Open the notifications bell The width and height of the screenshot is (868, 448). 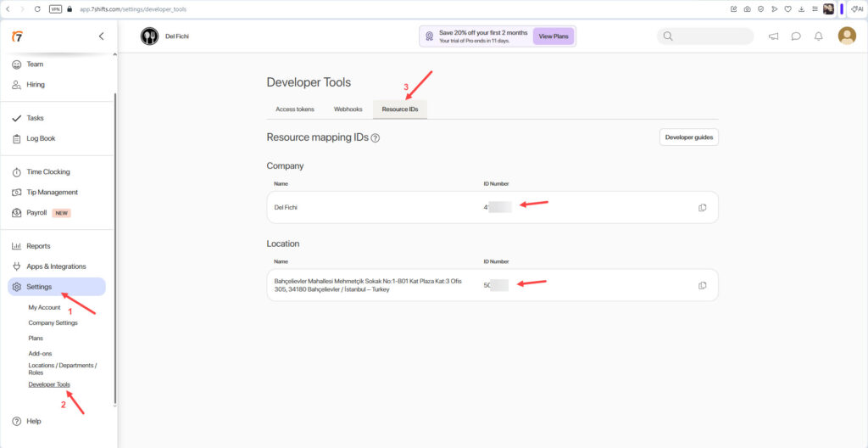coord(818,36)
